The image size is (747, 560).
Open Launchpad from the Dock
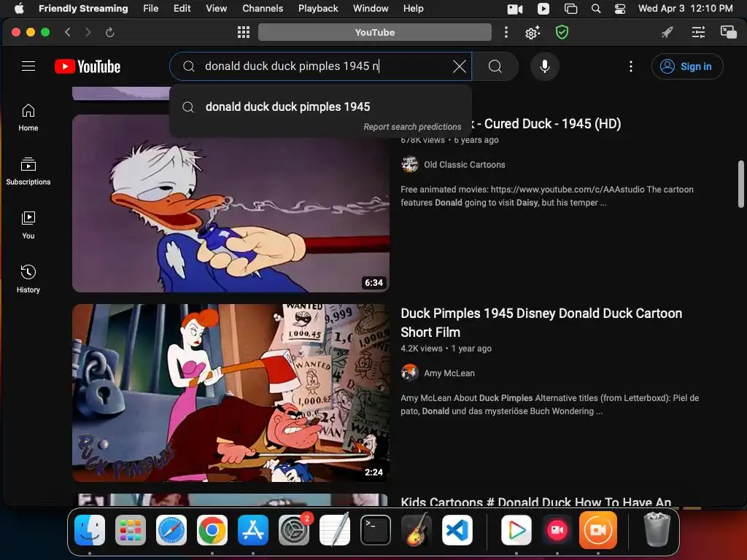[x=131, y=530]
